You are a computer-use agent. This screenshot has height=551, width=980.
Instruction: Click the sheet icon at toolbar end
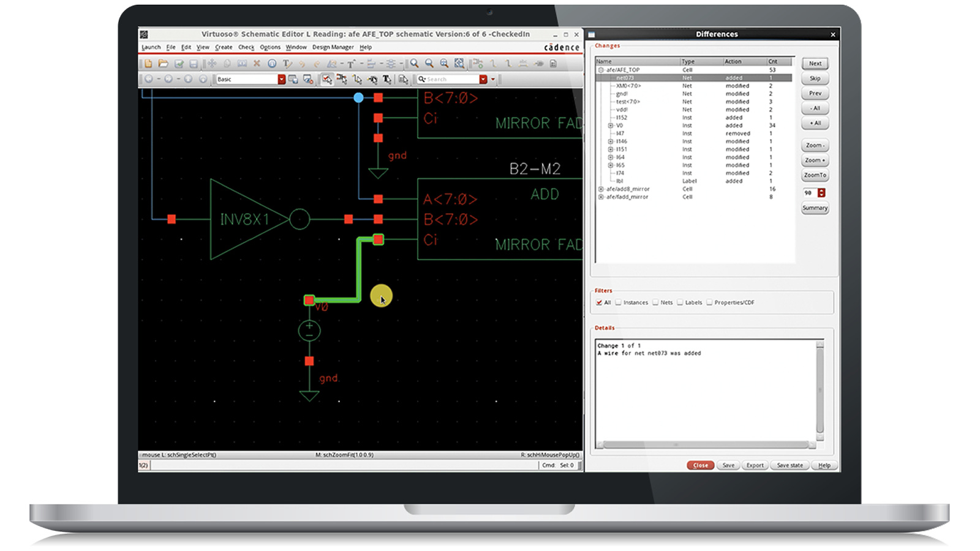pos(553,64)
